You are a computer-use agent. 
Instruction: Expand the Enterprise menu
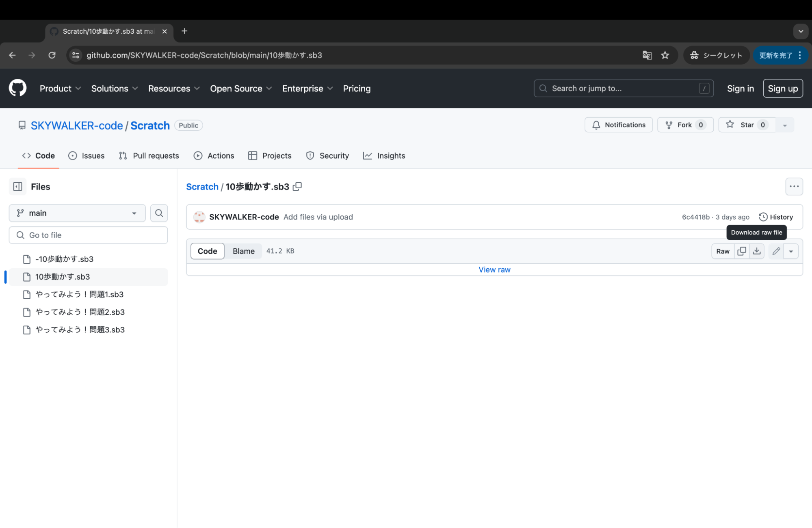307,88
